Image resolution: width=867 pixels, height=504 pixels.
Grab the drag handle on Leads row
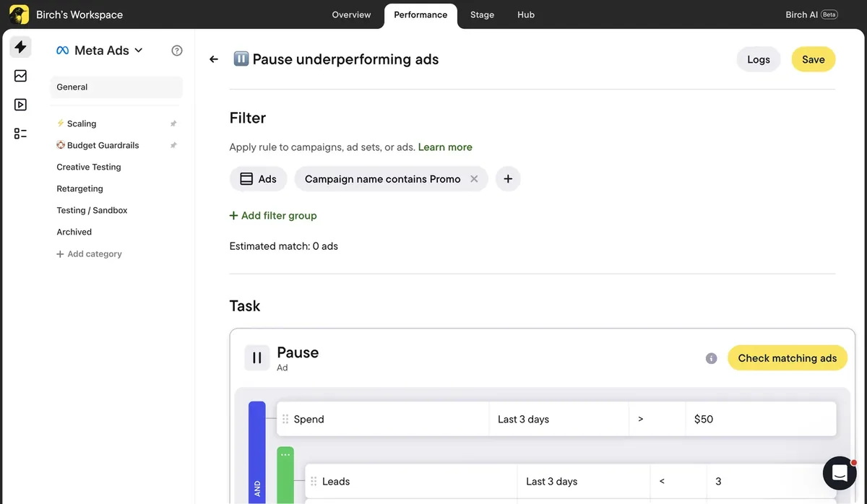(314, 481)
